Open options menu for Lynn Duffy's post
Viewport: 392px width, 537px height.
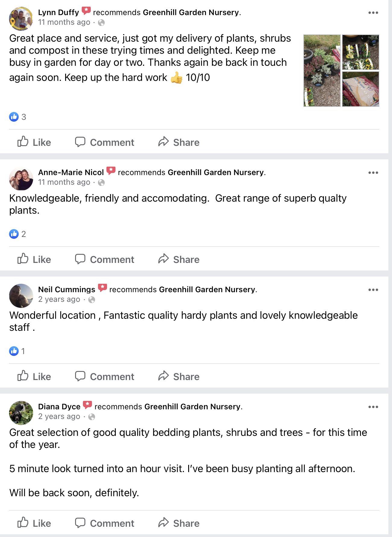click(x=373, y=13)
